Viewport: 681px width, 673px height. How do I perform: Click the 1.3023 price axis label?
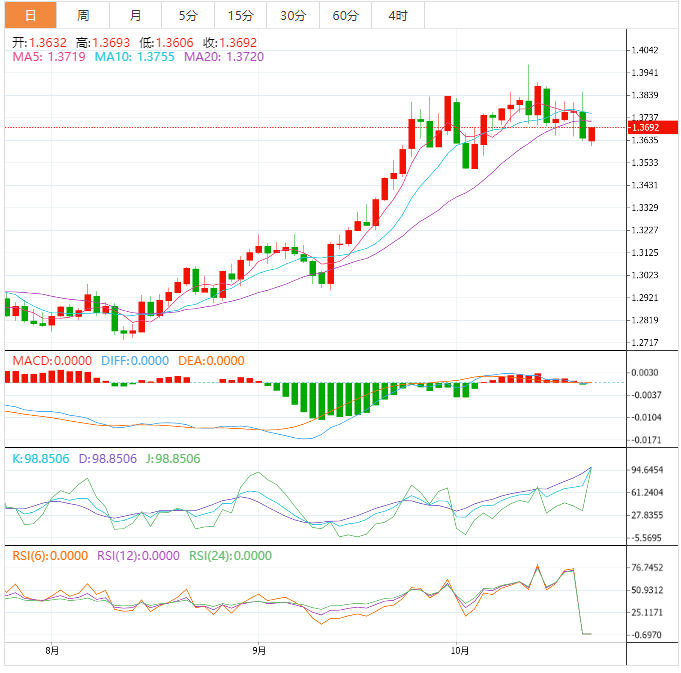click(x=645, y=275)
